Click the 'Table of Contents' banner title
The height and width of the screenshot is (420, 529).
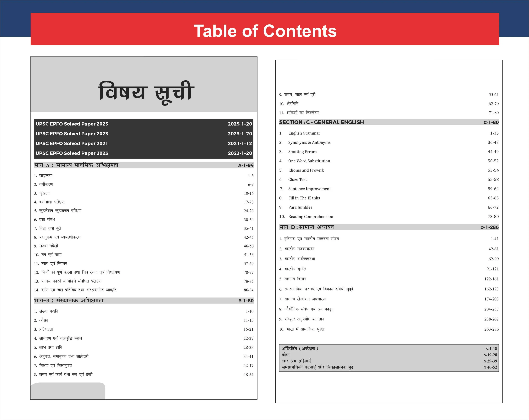point(265,31)
